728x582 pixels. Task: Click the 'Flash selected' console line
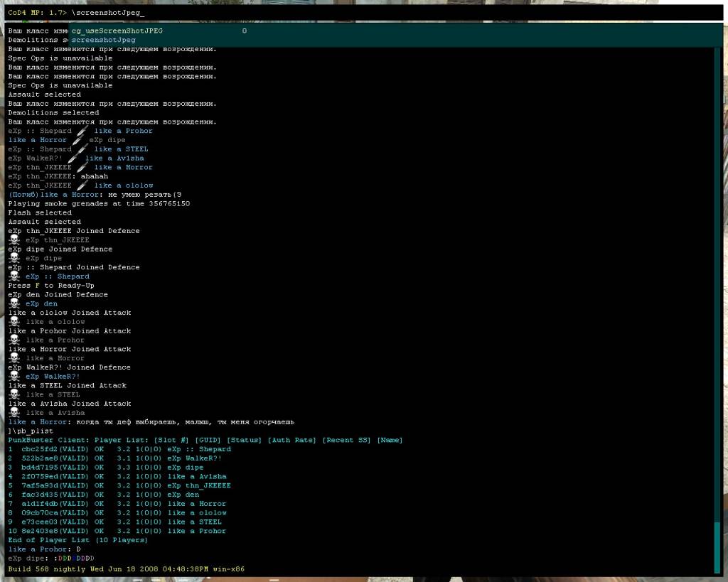point(40,213)
